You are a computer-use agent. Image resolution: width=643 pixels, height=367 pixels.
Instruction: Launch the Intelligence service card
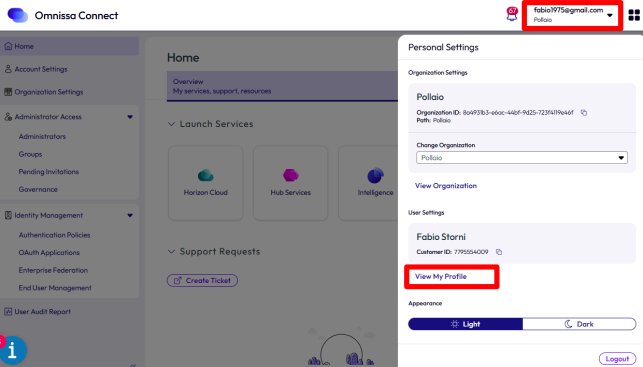coord(368,183)
